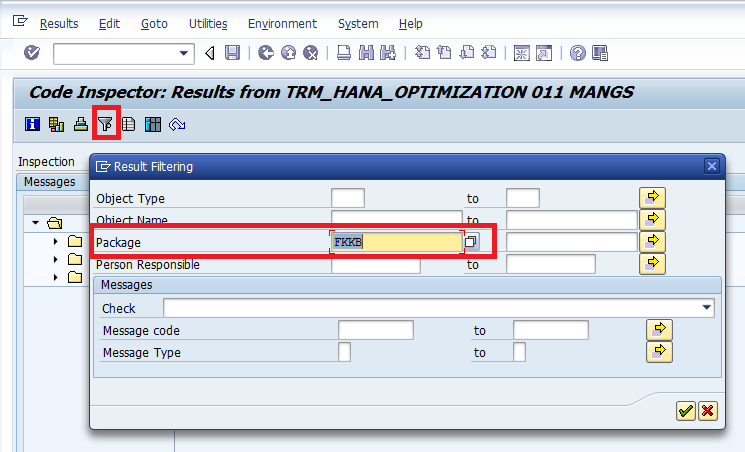
Task: Open multiple selection for Message code
Action: [x=659, y=330]
